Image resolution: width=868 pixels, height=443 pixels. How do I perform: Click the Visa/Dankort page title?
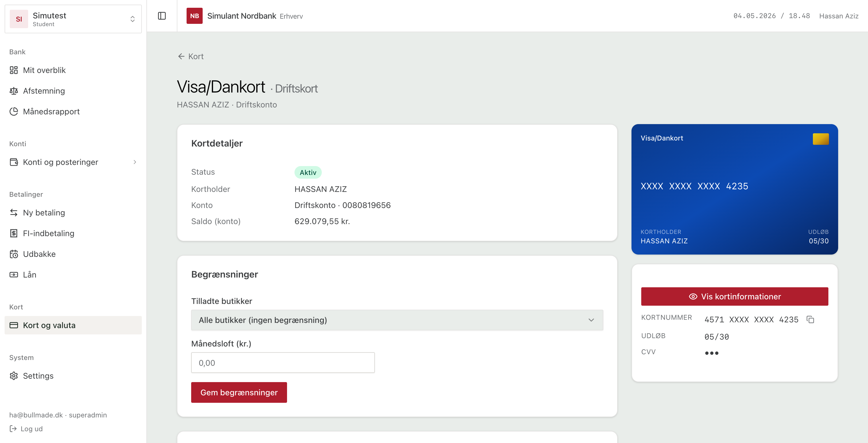point(221,87)
